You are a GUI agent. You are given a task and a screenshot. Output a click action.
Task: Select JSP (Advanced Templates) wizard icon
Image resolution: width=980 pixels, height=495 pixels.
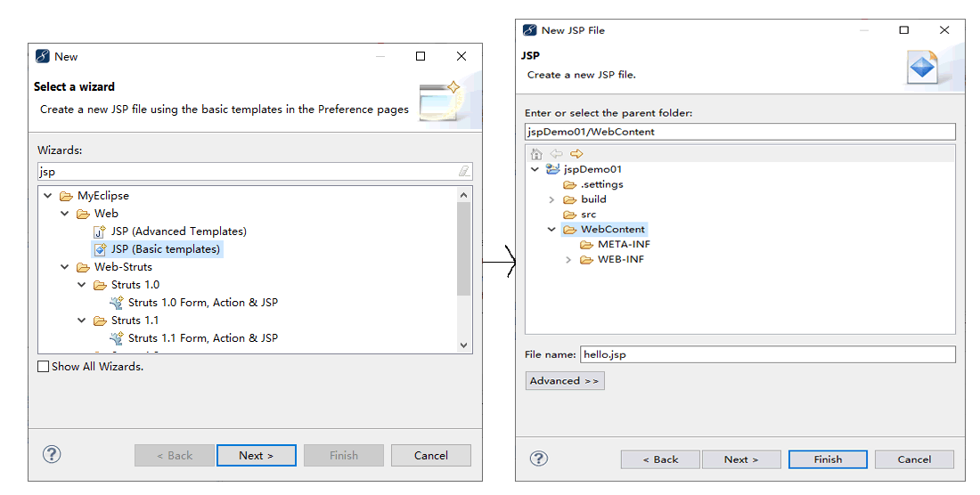click(100, 231)
